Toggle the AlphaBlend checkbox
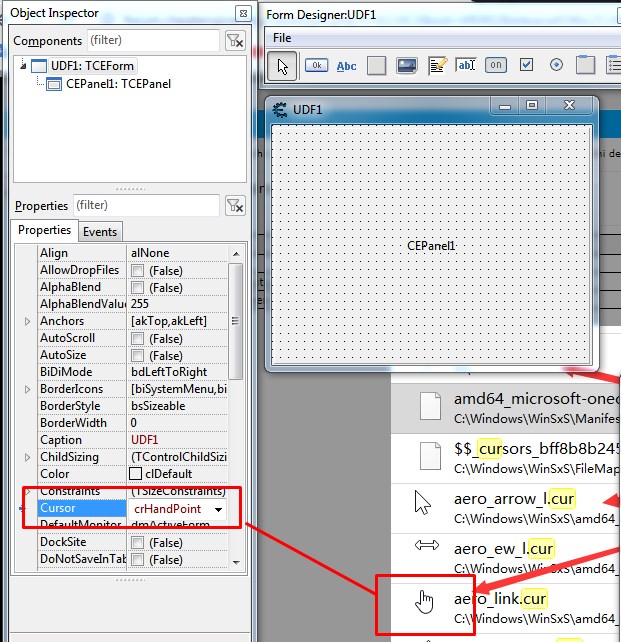 (138, 287)
